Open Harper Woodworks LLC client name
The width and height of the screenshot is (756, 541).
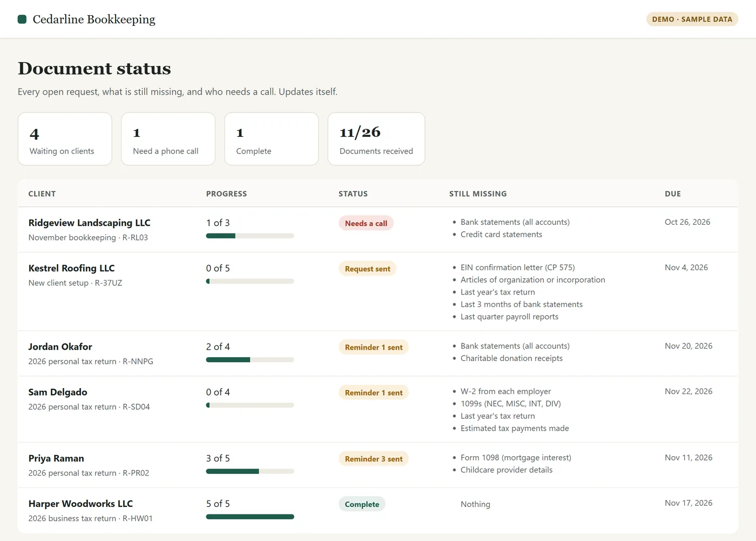coord(80,504)
